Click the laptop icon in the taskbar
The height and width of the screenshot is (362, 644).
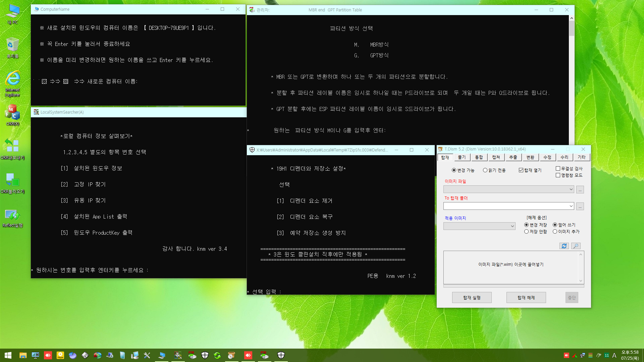[x=162, y=355]
